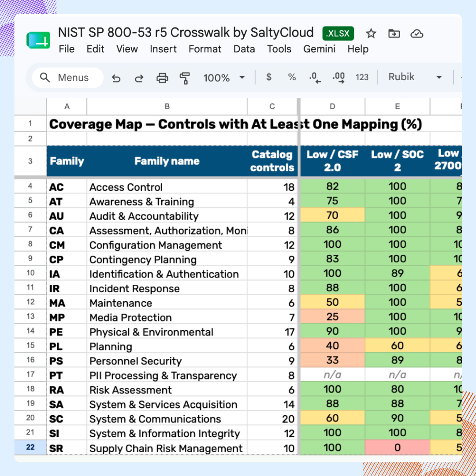
Task: Select column D header
Action: (332, 107)
